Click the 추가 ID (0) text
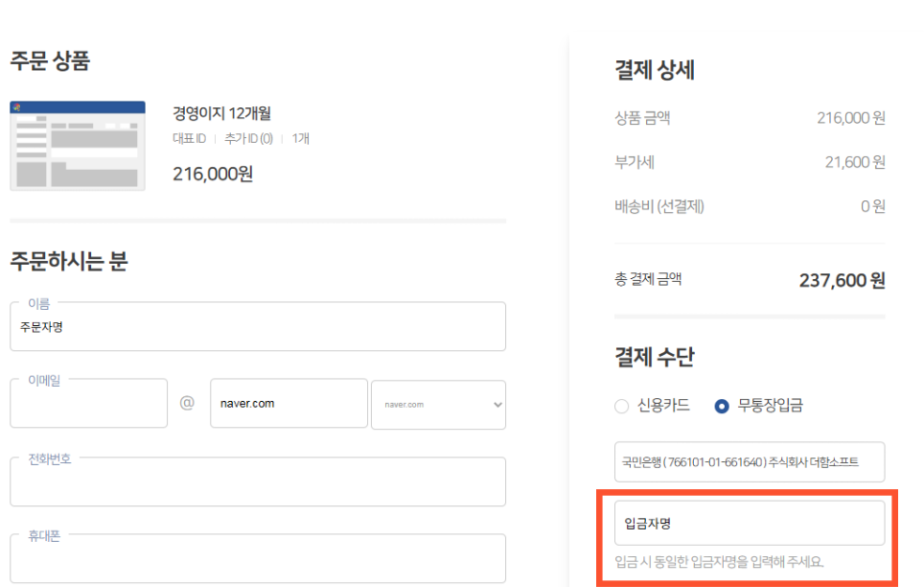Image resolution: width=924 pixels, height=587 pixels. (248, 138)
